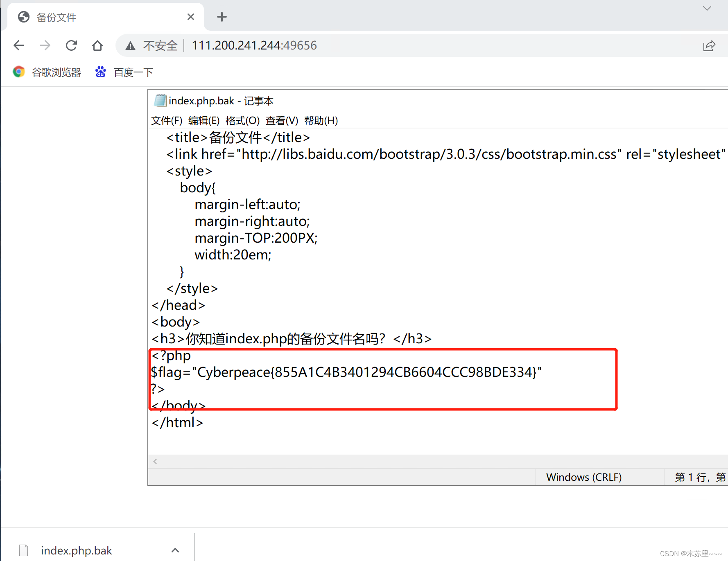Click the Baidu paw bookmark icon

101,72
